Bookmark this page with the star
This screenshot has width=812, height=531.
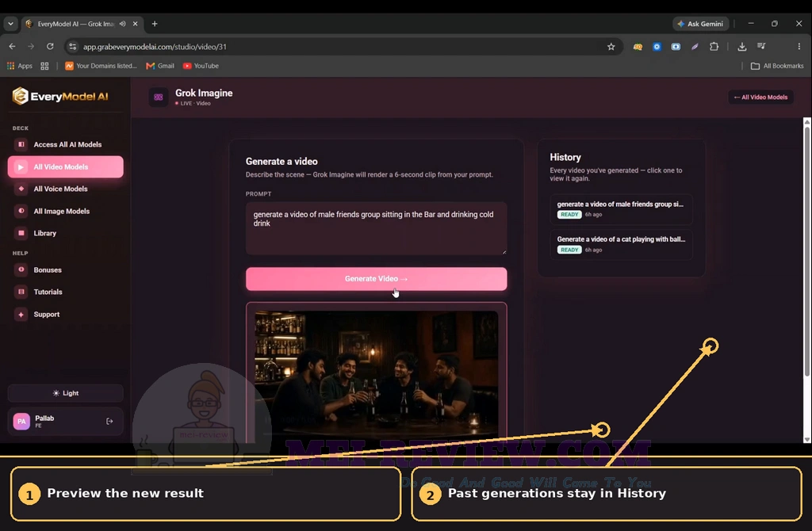[x=611, y=47]
